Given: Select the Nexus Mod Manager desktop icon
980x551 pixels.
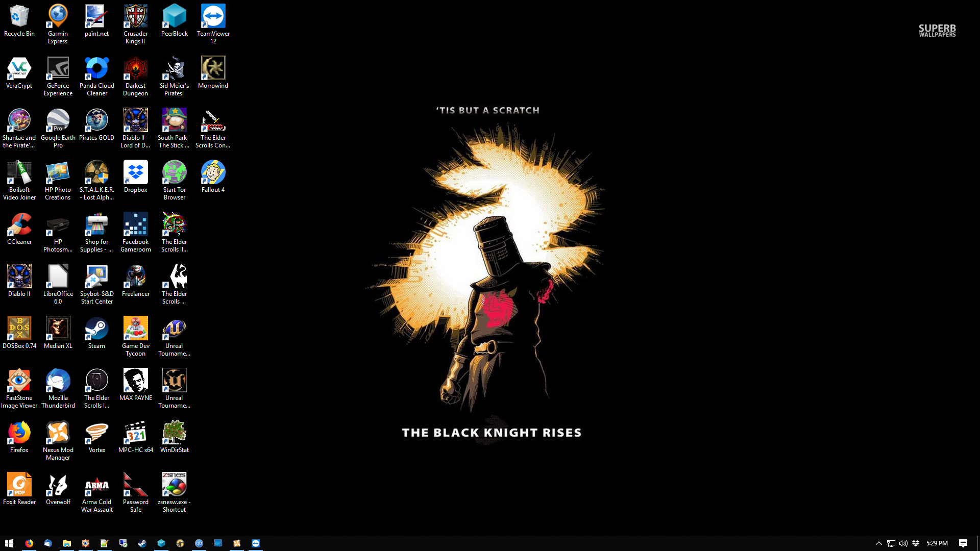Looking at the screenshot, I should [58, 441].
